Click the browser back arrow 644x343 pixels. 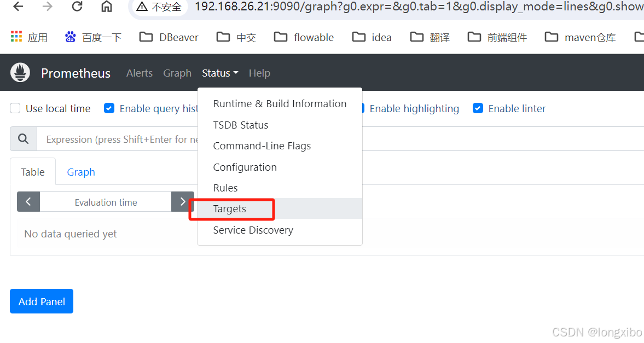pyautogui.click(x=18, y=7)
